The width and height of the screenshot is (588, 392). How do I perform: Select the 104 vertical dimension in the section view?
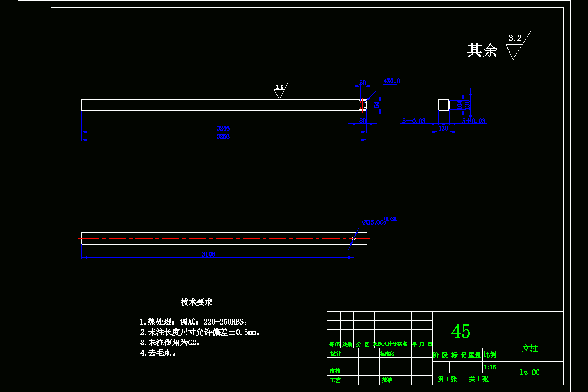pos(459,104)
